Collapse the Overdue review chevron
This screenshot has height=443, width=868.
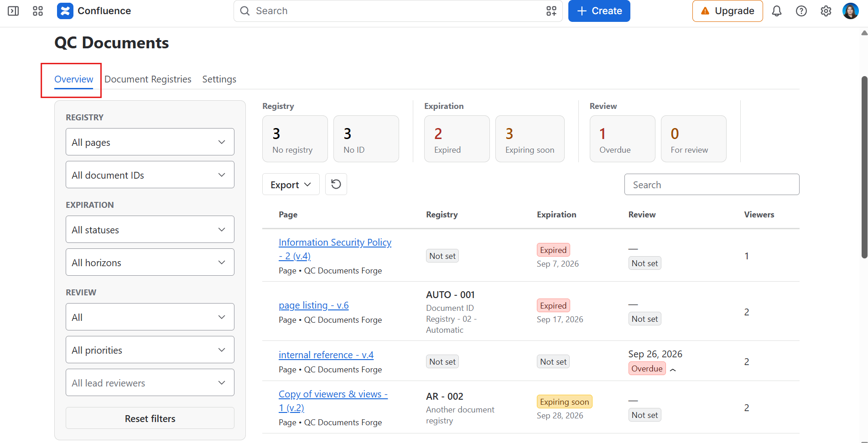[x=673, y=370]
